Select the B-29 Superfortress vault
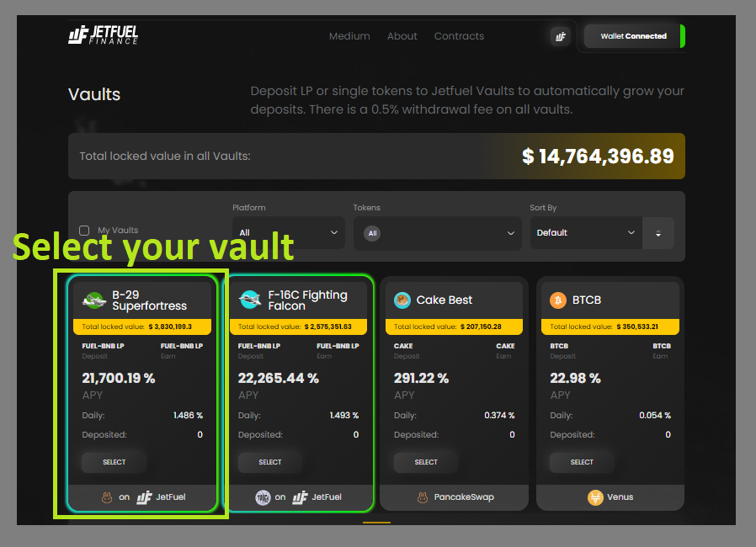 click(x=114, y=462)
